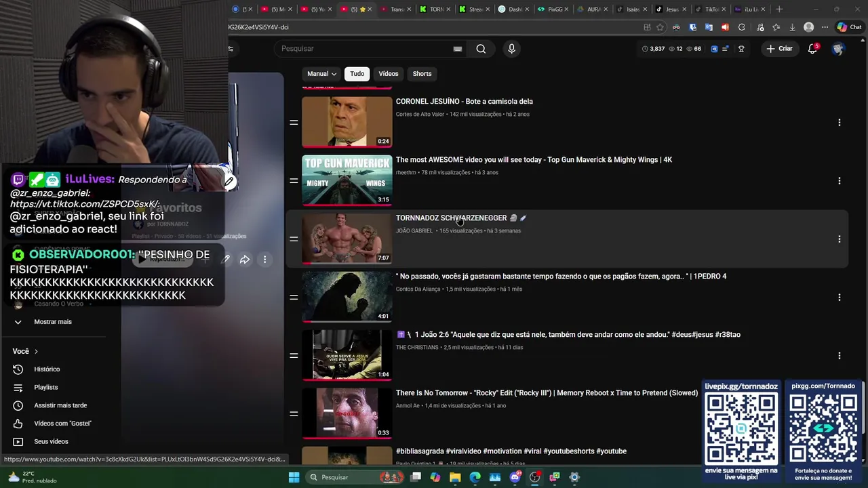Open options menu for 1 João 2:6 video
868x488 pixels.
(840, 356)
